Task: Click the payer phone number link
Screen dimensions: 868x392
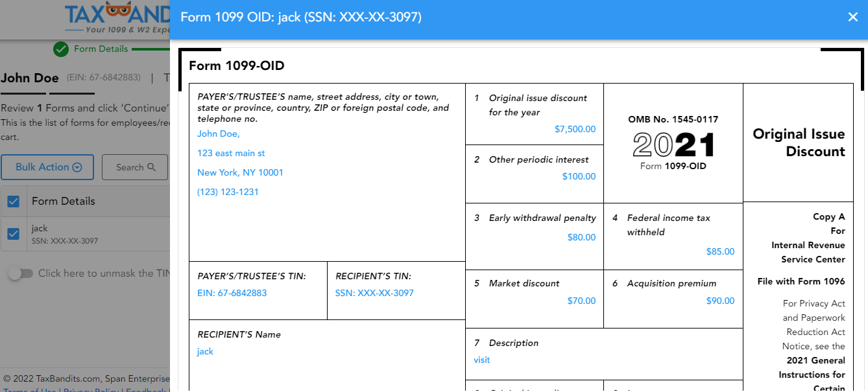Action: [226, 192]
